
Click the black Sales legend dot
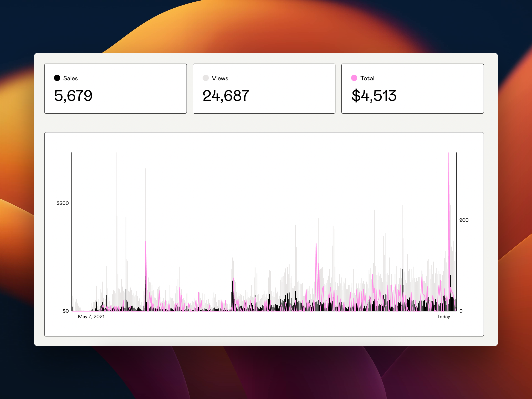pos(57,78)
